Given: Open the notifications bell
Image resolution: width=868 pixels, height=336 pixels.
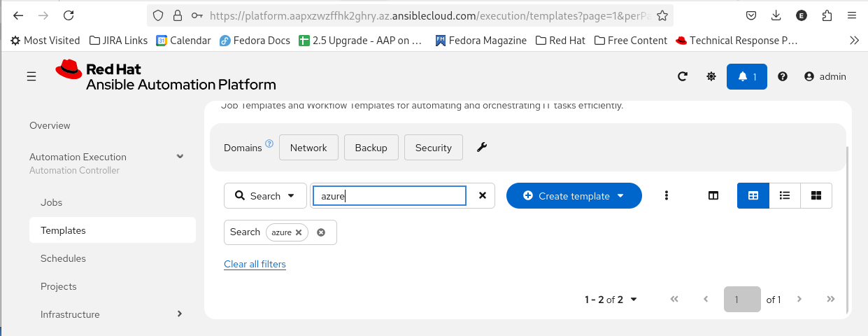Looking at the screenshot, I should [746, 77].
